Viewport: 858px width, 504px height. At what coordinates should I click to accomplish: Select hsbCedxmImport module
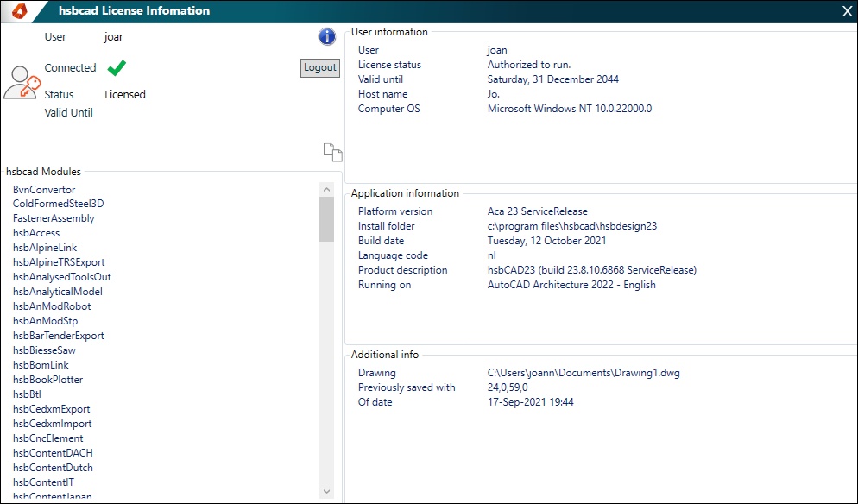coord(53,424)
